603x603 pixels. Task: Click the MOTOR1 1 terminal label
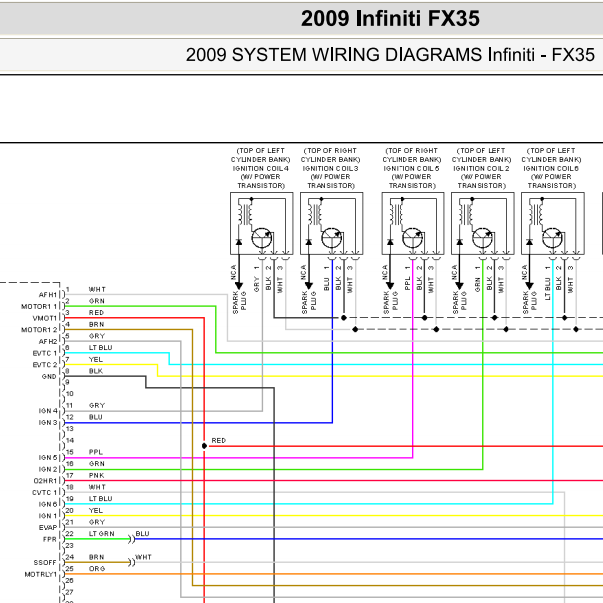pos(39,306)
